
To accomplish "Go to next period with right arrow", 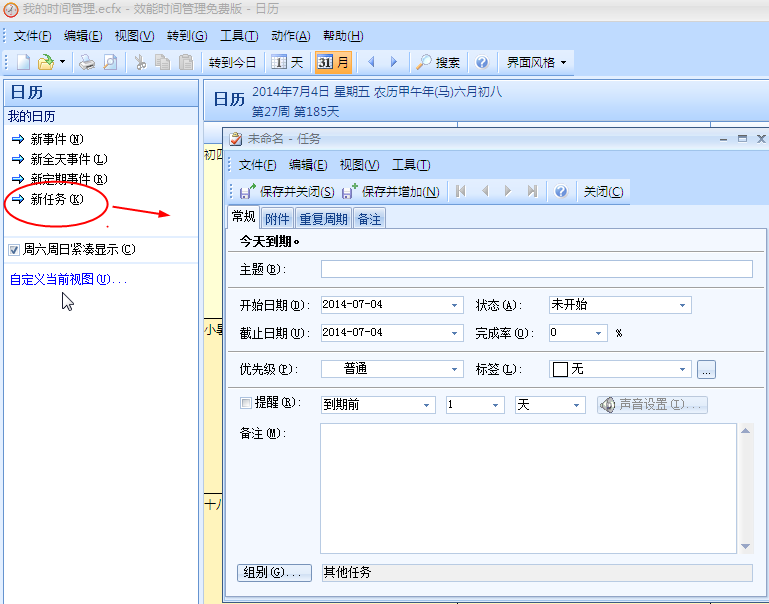I will [x=394, y=62].
